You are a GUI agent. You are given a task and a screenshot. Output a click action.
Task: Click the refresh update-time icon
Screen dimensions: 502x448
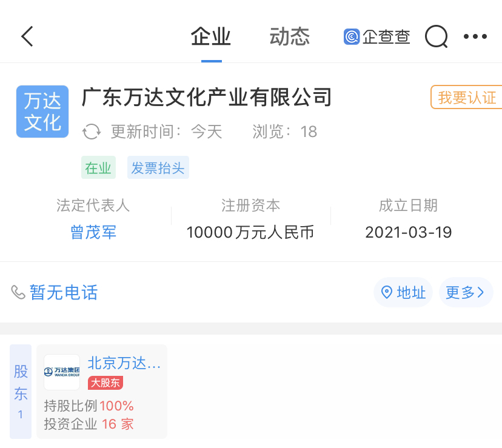[x=92, y=132]
